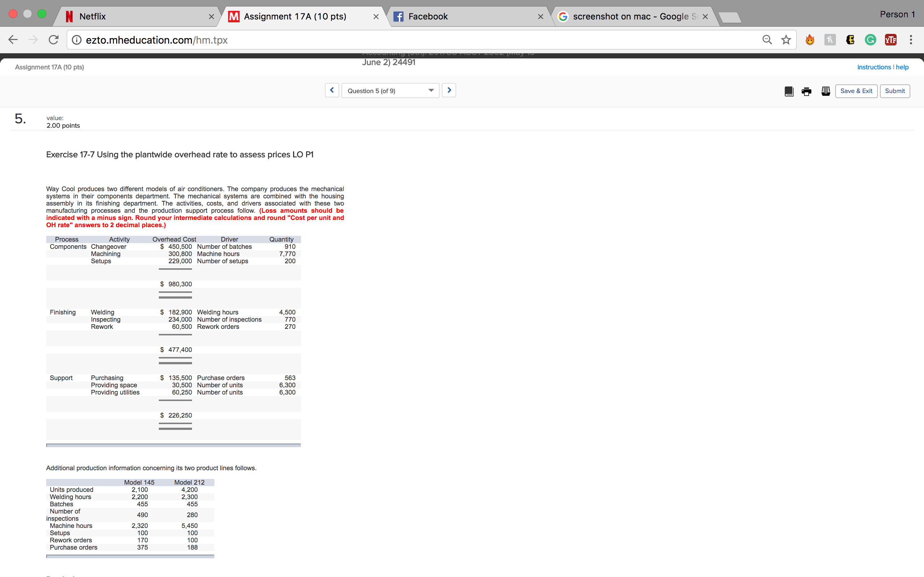The width and height of the screenshot is (924, 577).
Task: Click the Hola VPN flame extension icon
Action: tap(810, 39)
